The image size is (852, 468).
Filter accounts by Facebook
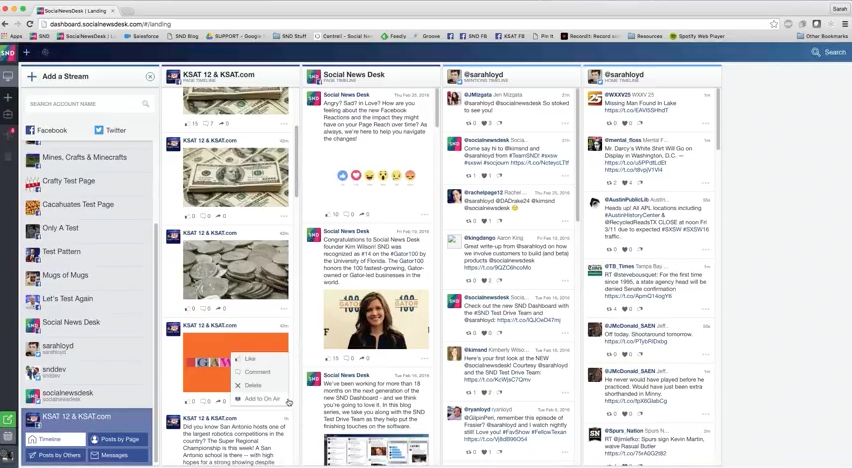(46, 130)
